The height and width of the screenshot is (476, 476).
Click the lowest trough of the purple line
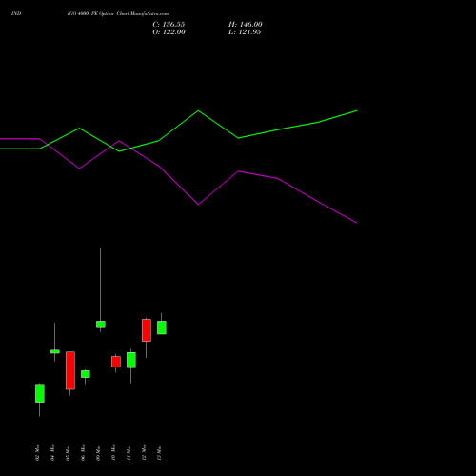[198, 205]
